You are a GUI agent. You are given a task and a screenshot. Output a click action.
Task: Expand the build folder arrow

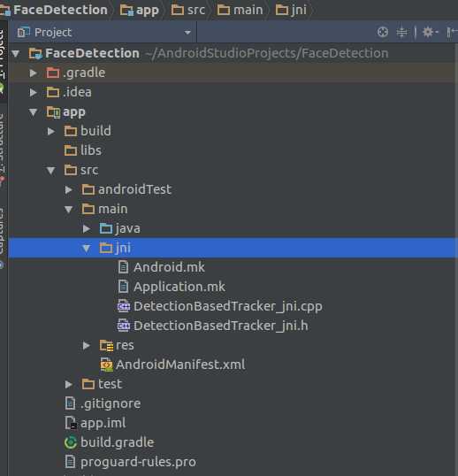pos(51,132)
